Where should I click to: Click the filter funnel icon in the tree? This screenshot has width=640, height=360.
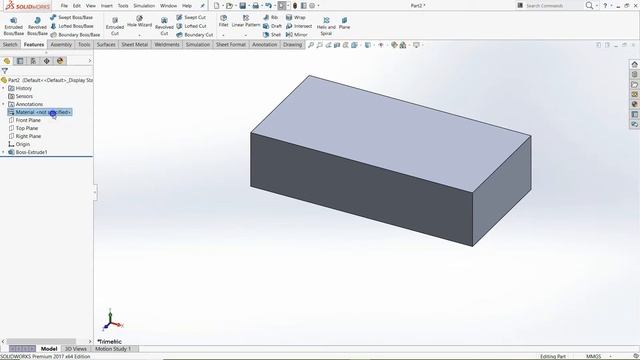point(5,71)
